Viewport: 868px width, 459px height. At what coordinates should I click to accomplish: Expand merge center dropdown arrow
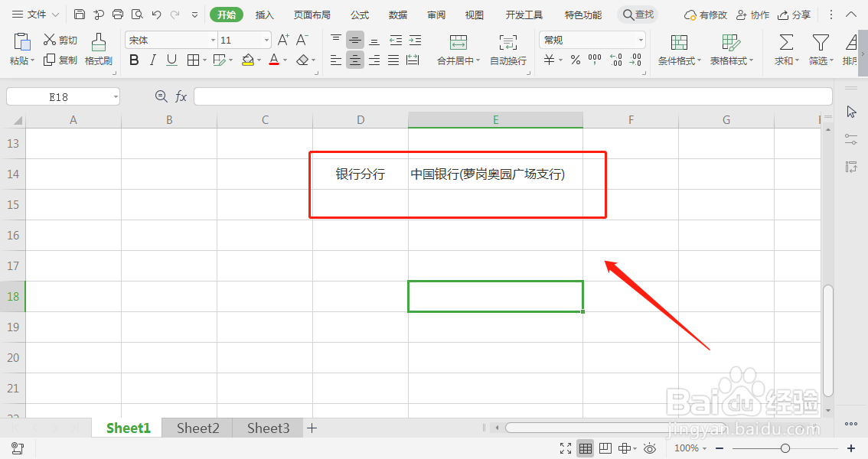point(478,61)
